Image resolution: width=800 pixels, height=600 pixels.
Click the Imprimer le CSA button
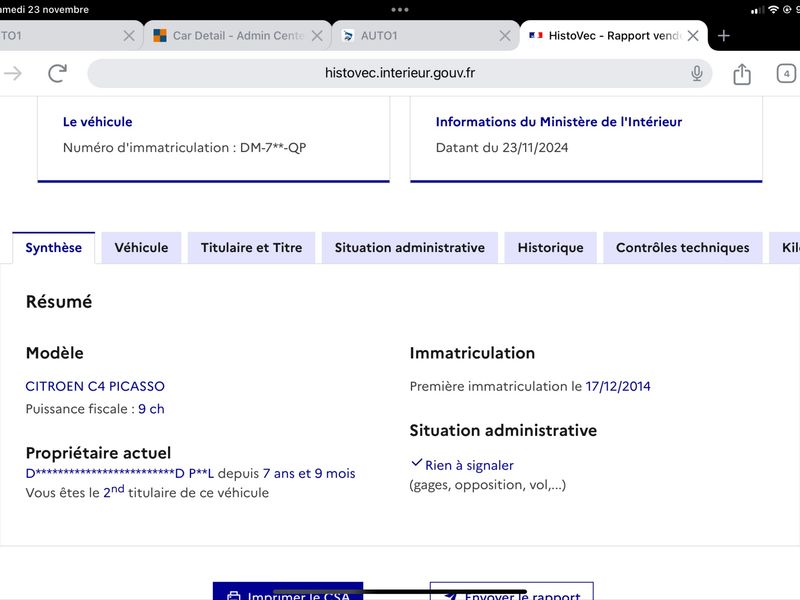click(288, 591)
